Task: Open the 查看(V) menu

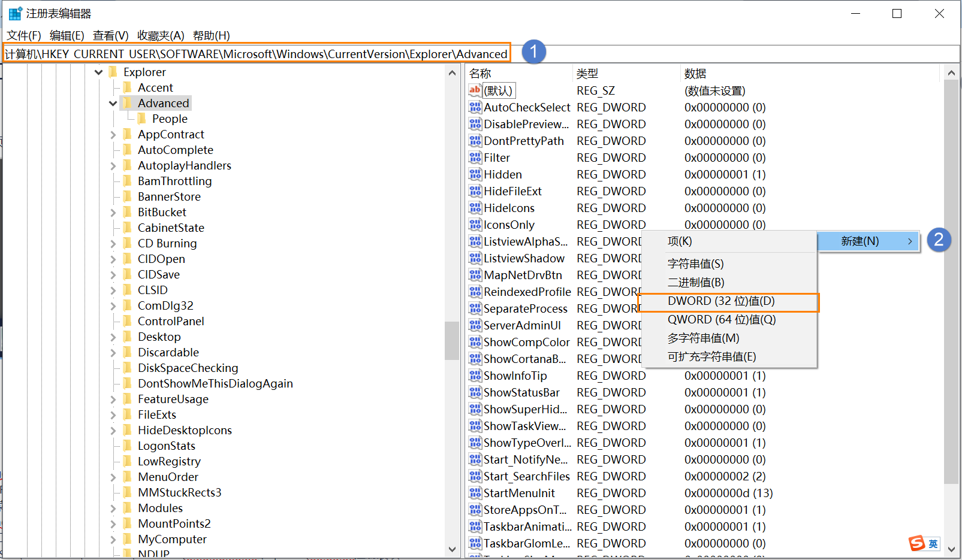Action: (x=111, y=35)
